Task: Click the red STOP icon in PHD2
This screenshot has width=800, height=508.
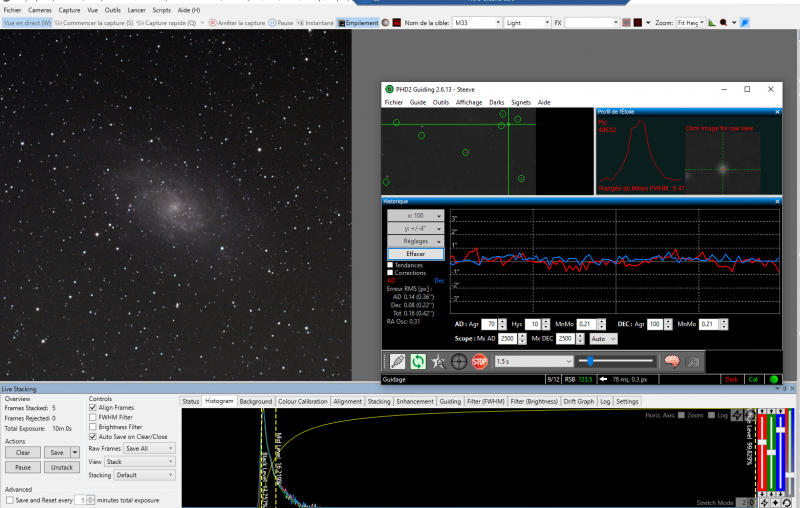Action: [x=480, y=362]
